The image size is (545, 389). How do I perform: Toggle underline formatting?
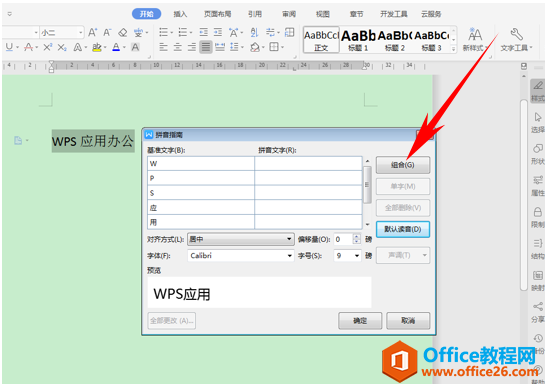(x=9, y=47)
